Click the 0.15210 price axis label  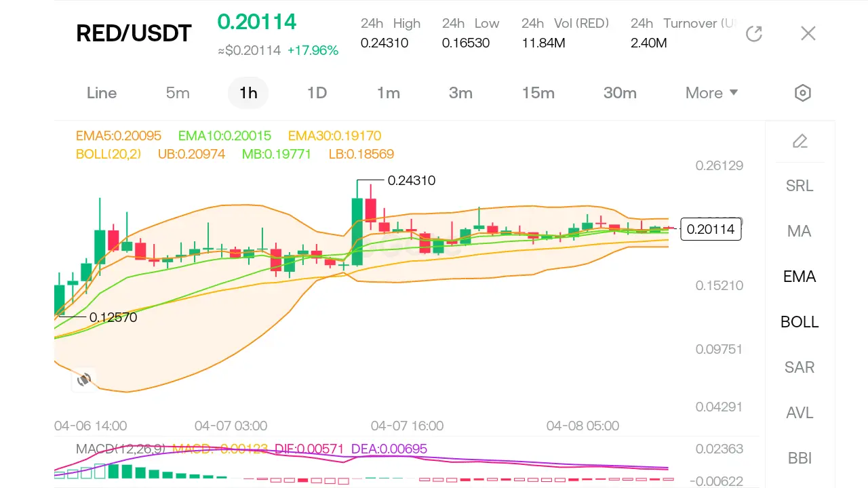pyautogui.click(x=719, y=285)
